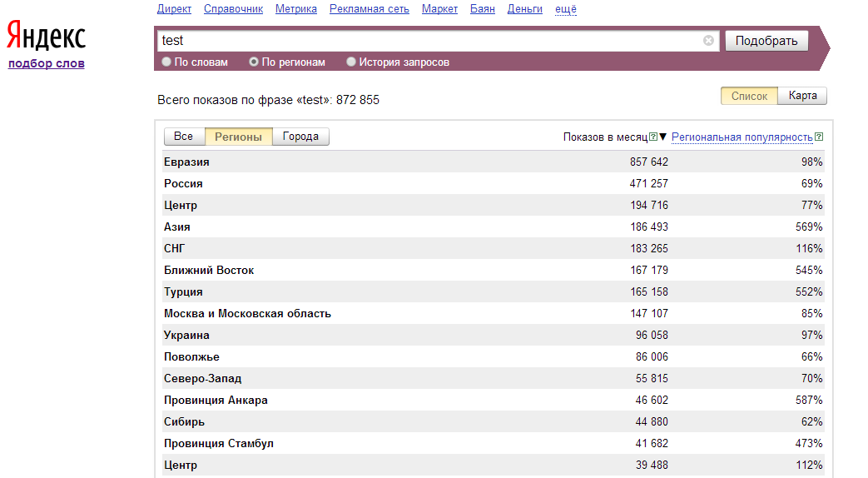Click the Россия row name

(183, 183)
